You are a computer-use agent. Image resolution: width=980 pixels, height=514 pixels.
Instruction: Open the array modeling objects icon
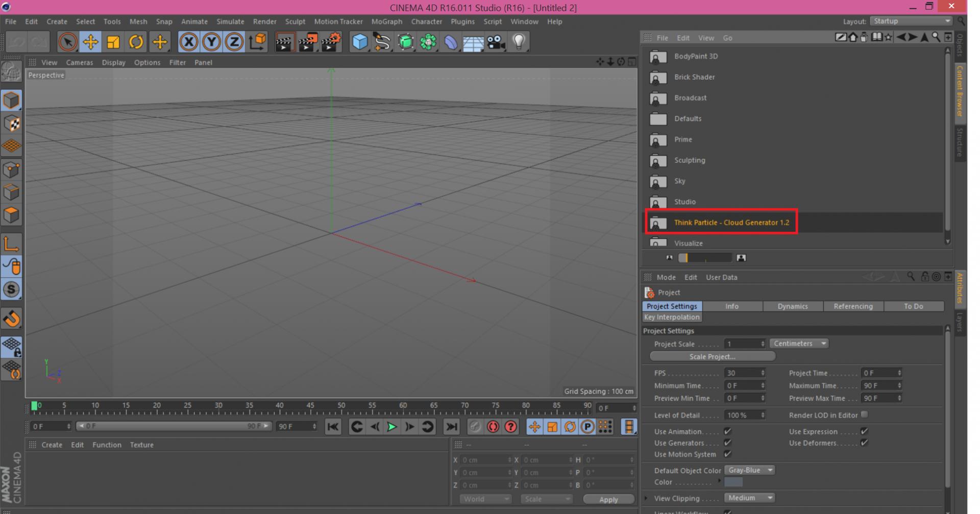[x=428, y=42]
